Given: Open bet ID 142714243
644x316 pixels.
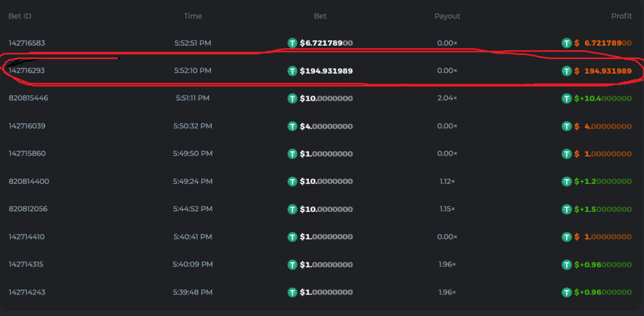Looking at the screenshot, I should click(x=27, y=292).
